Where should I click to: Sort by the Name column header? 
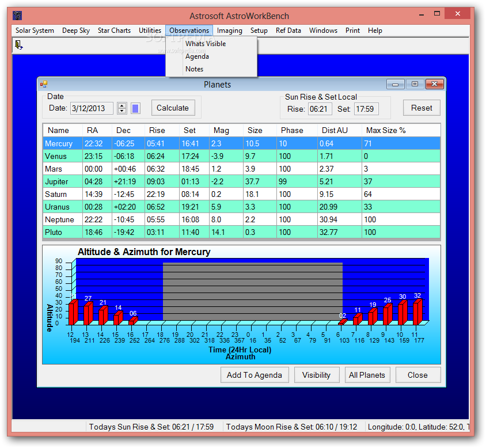[63, 131]
